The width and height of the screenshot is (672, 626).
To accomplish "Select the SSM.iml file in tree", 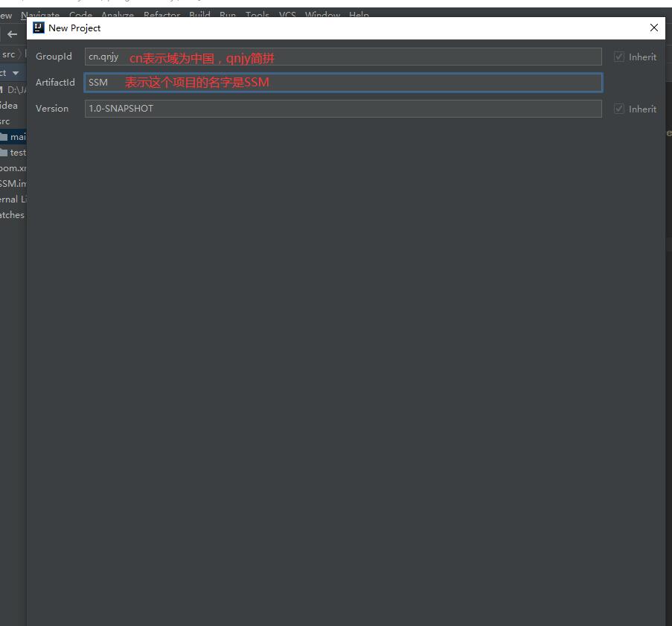I will (x=13, y=184).
